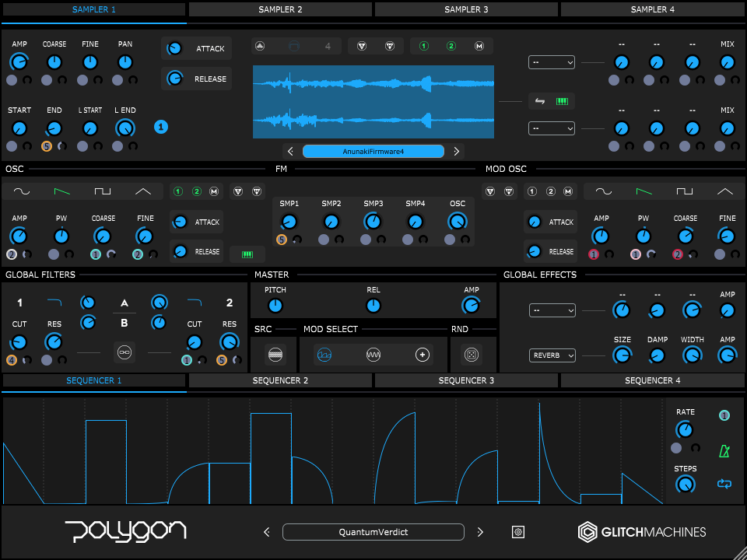Click the sample load eject icon in Sampler 1
This screenshot has height=560, width=747.
tap(260, 46)
